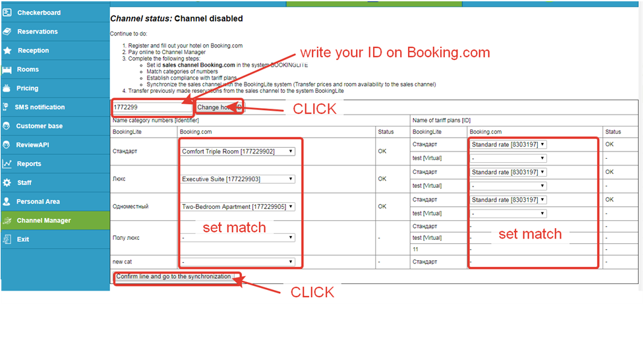Open test [Virtual] tariff dropdown in Стандарт row

click(508, 158)
